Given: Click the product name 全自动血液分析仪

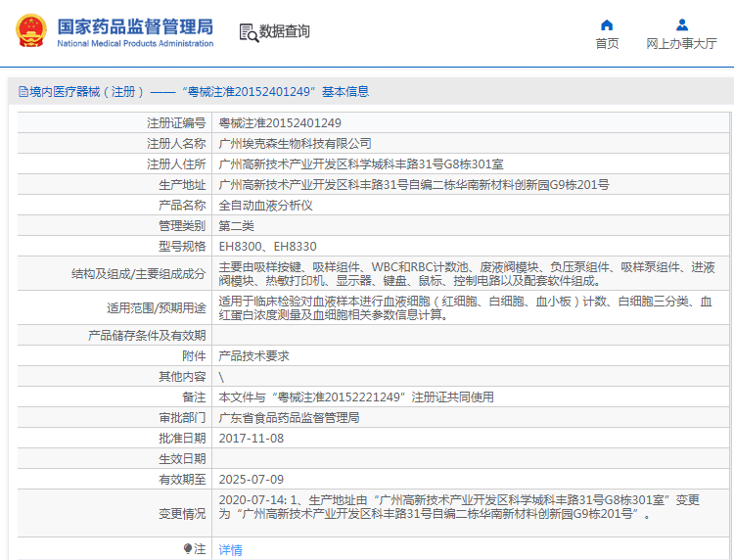Looking at the screenshot, I should pos(265,205).
